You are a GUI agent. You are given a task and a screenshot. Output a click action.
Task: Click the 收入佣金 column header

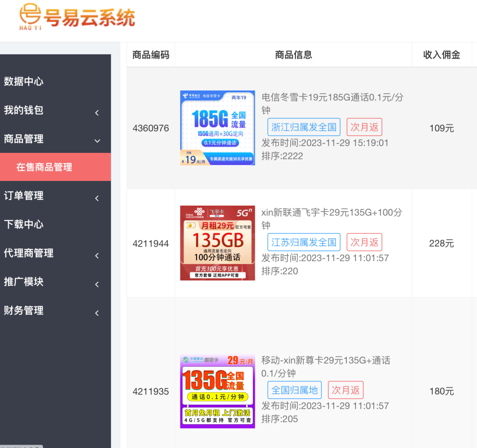441,55
